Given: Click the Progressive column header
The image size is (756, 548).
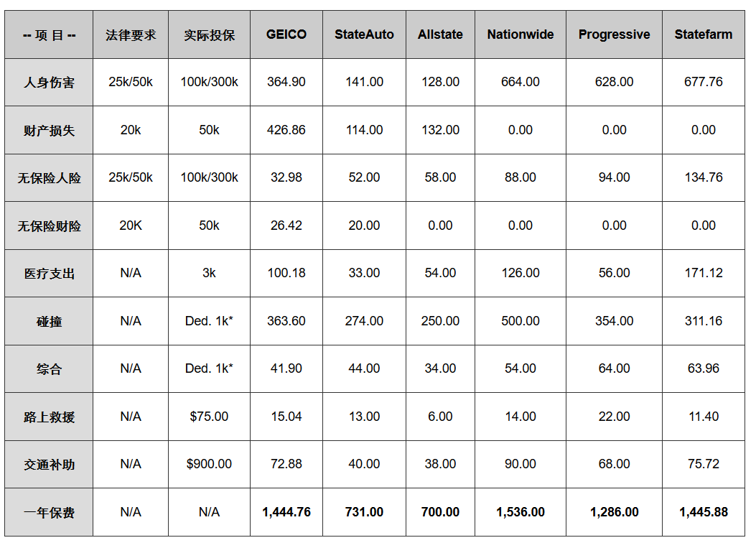Looking at the screenshot, I should coord(614,34).
